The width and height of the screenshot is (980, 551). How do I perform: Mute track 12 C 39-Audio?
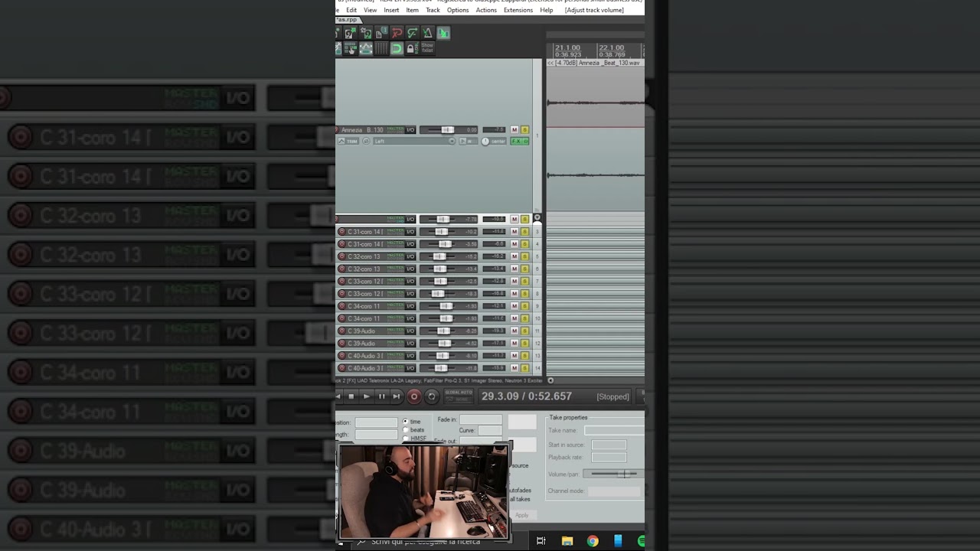[514, 344]
